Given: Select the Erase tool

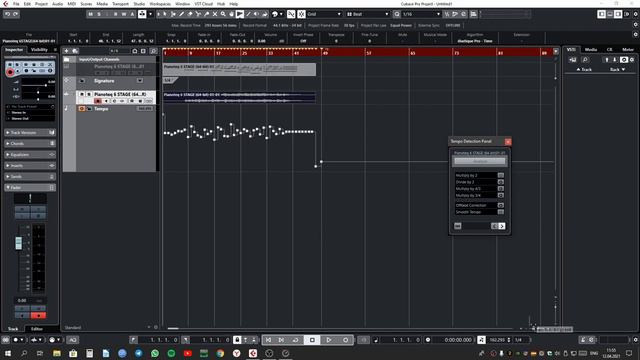Looking at the screenshot, I should click(190, 14).
